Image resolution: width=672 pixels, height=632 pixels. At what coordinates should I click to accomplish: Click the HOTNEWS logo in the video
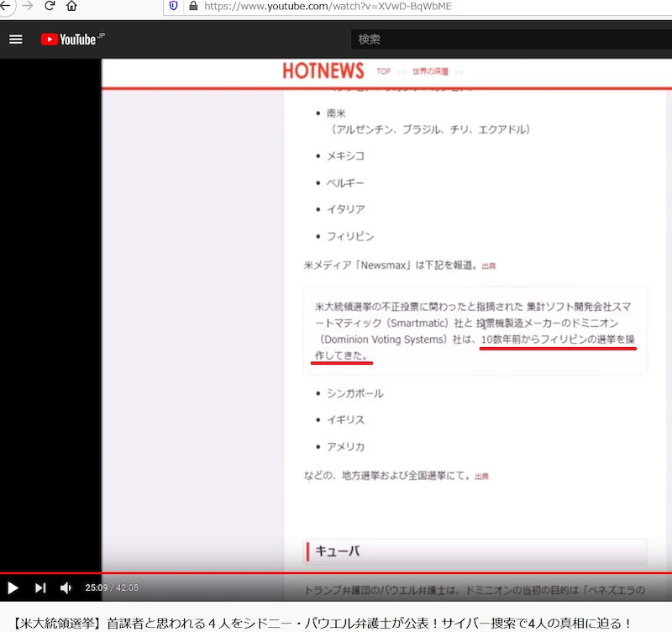323,71
